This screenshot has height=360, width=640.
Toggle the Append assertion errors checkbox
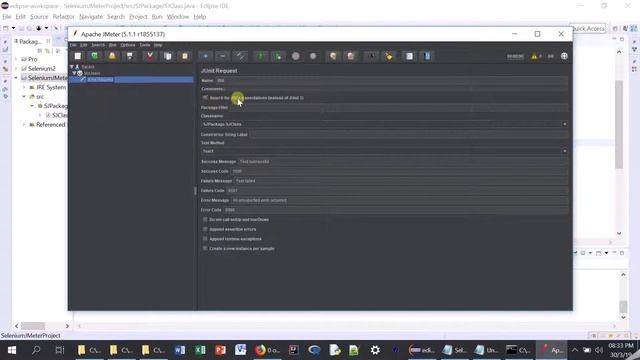(x=205, y=229)
